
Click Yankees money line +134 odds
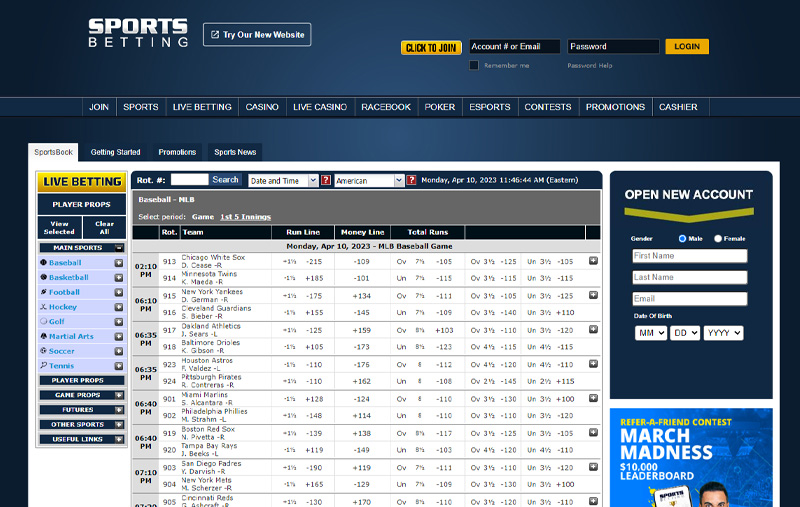tap(361, 296)
